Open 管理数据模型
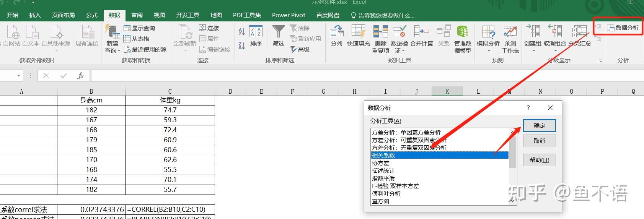The width and height of the screenshot is (644, 219). pos(463,39)
